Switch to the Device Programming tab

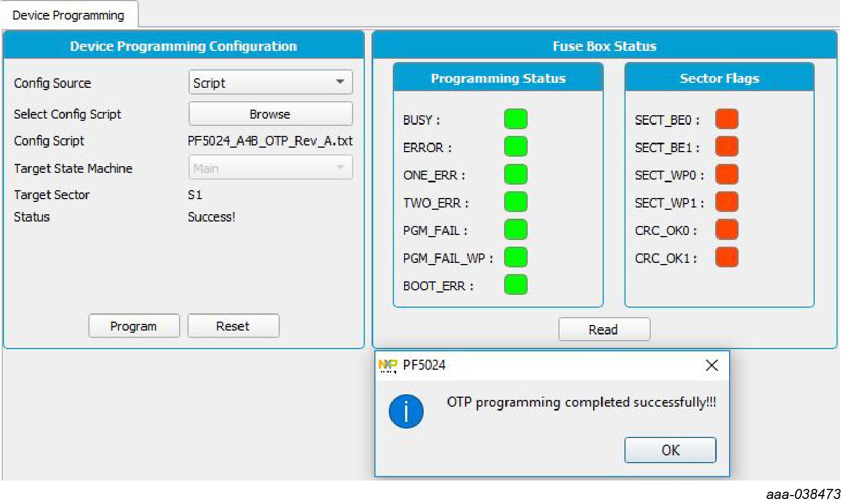click(68, 15)
